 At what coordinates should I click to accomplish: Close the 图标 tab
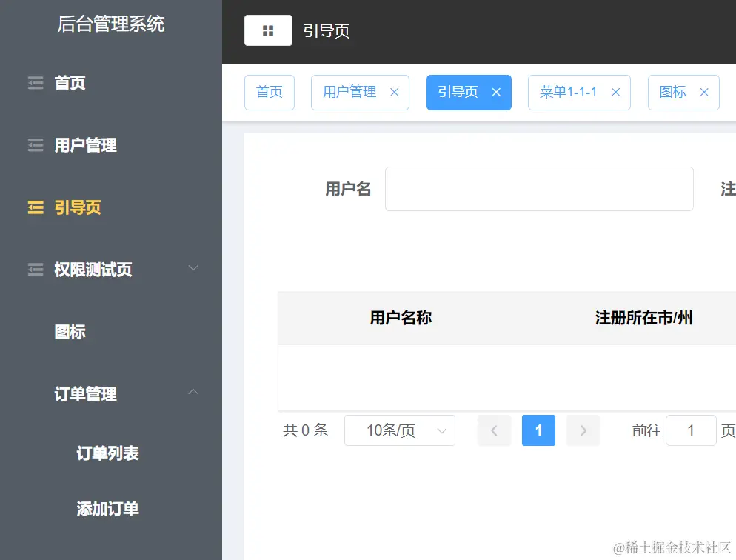[704, 93]
